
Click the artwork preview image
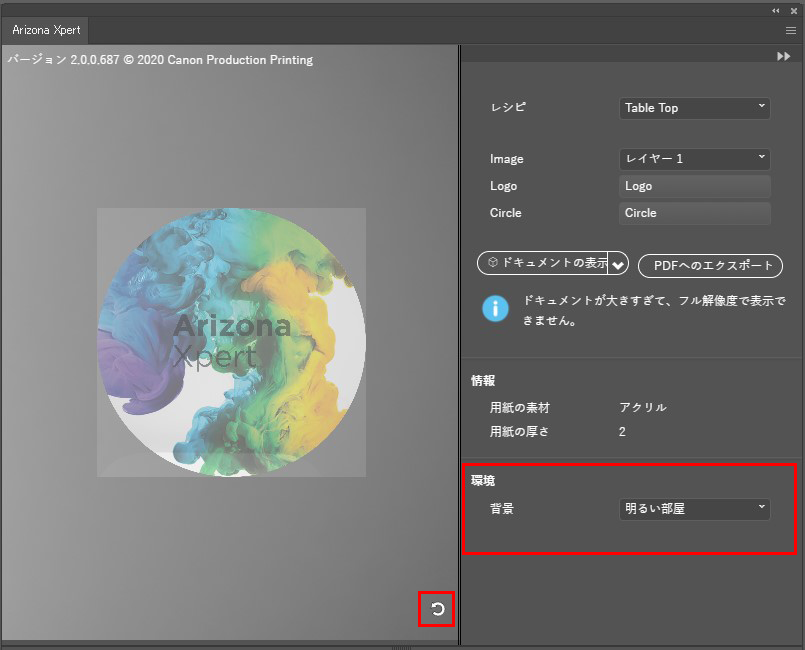(x=232, y=342)
